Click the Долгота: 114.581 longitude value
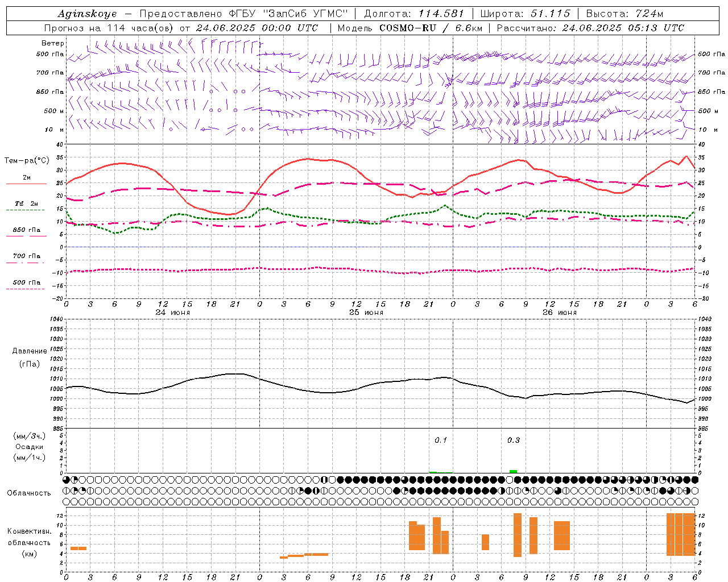Screen dimensions: 728x582 (414, 14)
